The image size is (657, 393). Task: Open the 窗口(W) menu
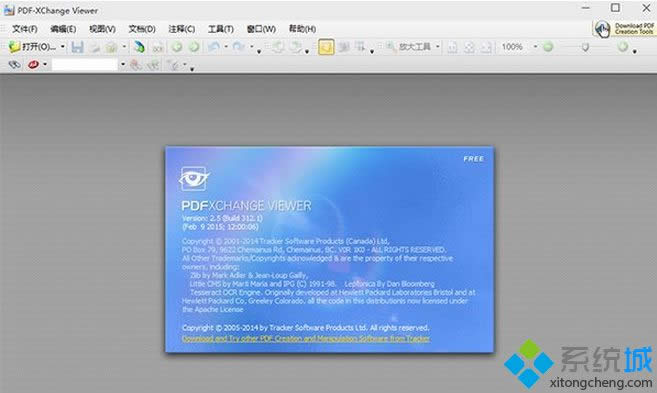pos(261,29)
